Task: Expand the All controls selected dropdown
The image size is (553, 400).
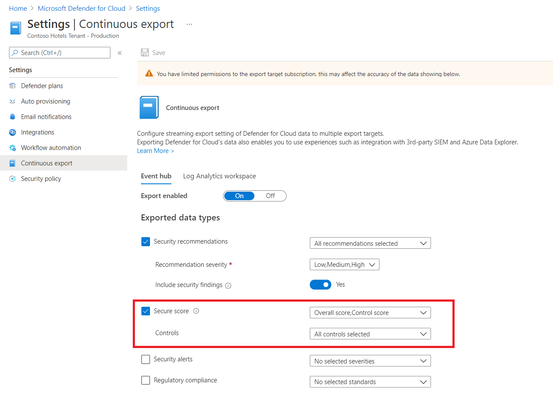Action: (x=370, y=334)
